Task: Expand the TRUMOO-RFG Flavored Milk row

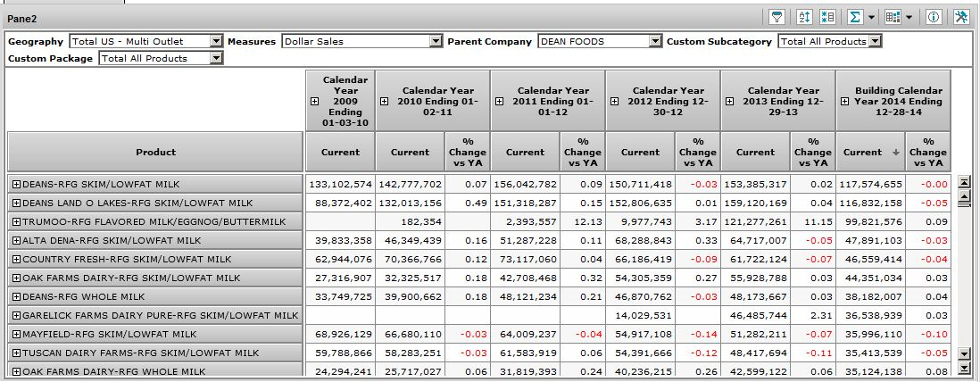Action: click(x=16, y=221)
